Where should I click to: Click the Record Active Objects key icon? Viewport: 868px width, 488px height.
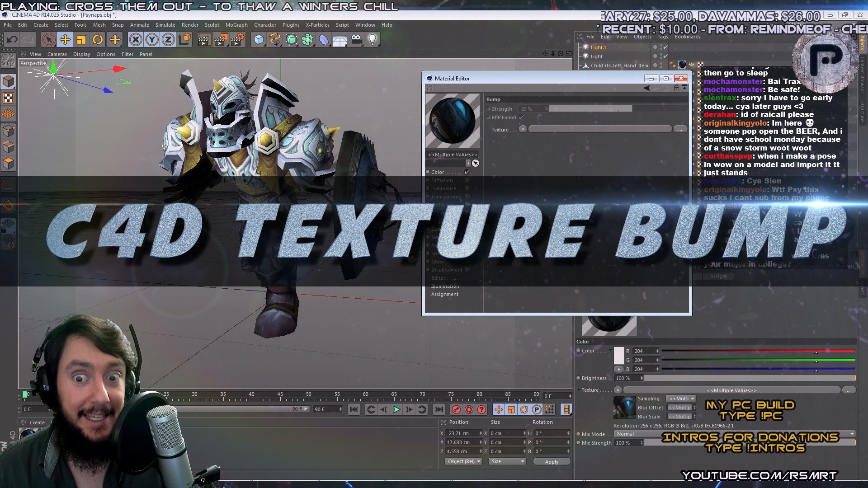[456, 409]
